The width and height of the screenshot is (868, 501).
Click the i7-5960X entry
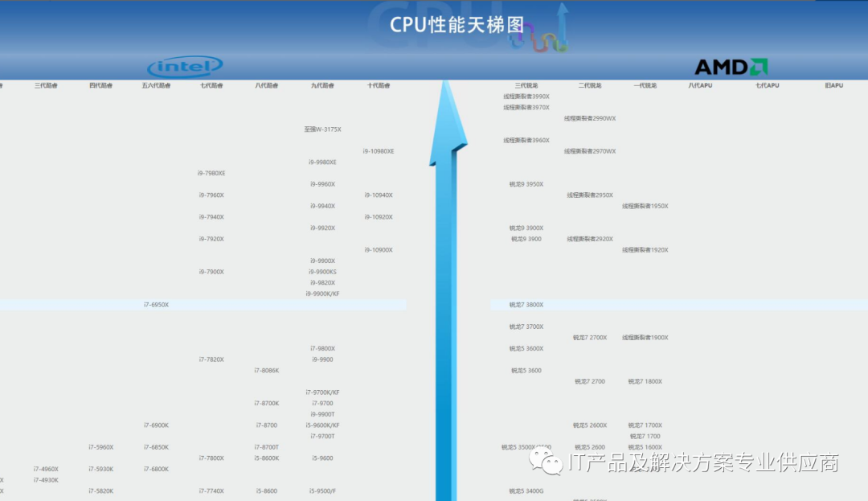pyautogui.click(x=100, y=447)
